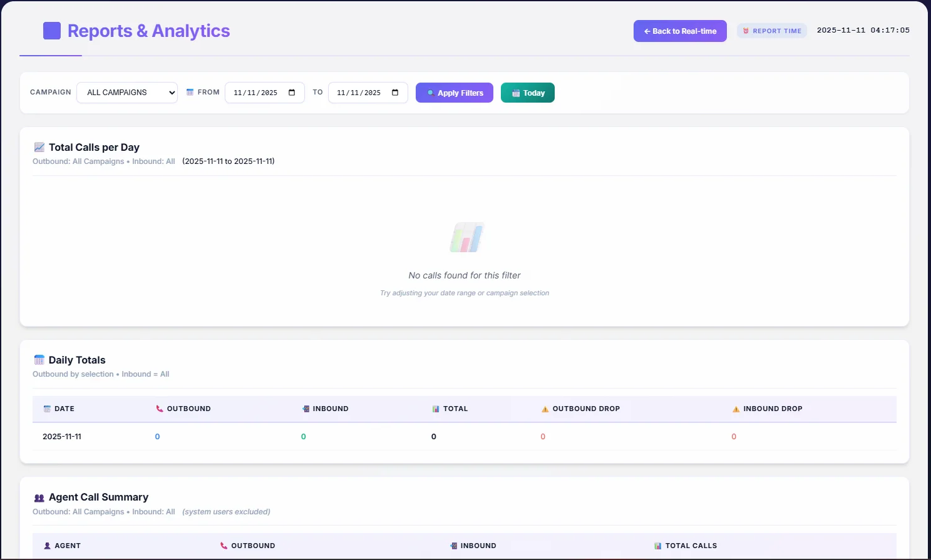The image size is (931, 560).
Task: Open the To date calendar picker
Action: coord(395,93)
